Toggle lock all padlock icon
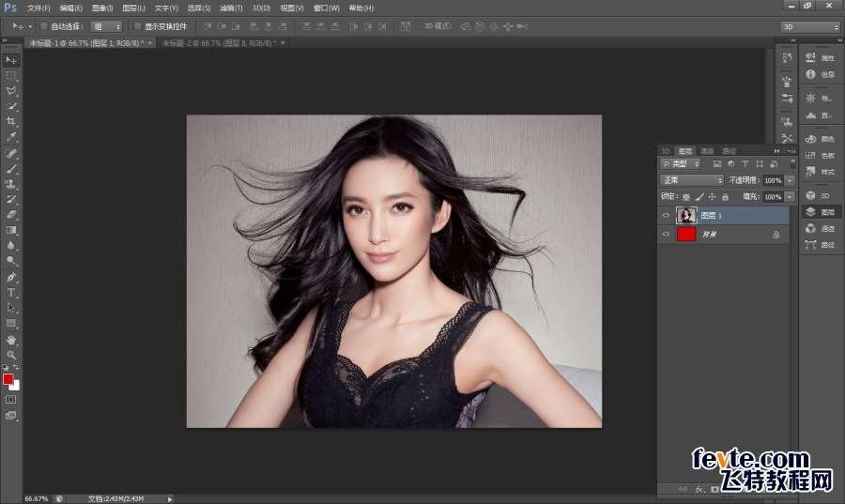845x504 pixels. click(725, 197)
